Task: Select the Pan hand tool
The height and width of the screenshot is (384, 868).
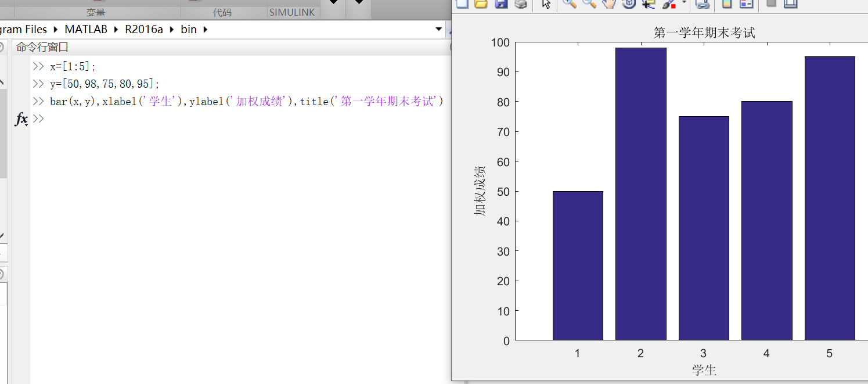Action: coord(609,3)
